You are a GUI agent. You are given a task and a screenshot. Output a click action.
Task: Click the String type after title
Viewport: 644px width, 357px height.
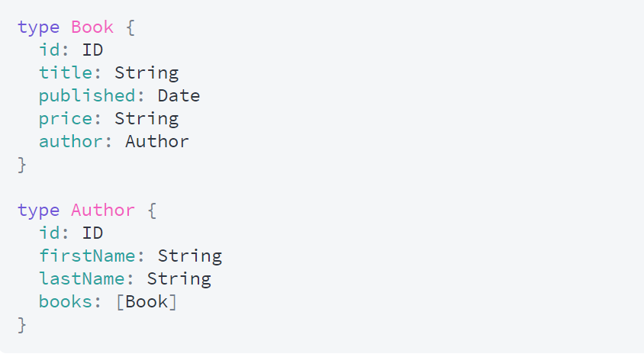pos(147,73)
